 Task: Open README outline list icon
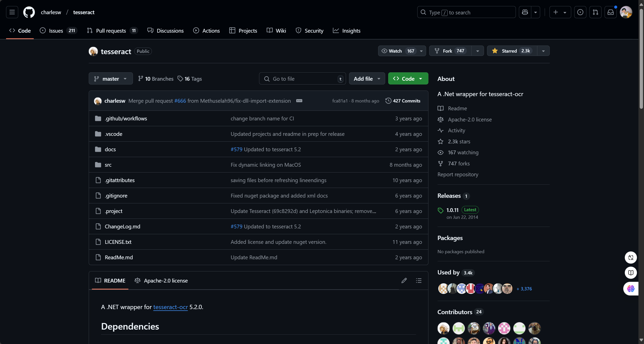click(419, 281)
